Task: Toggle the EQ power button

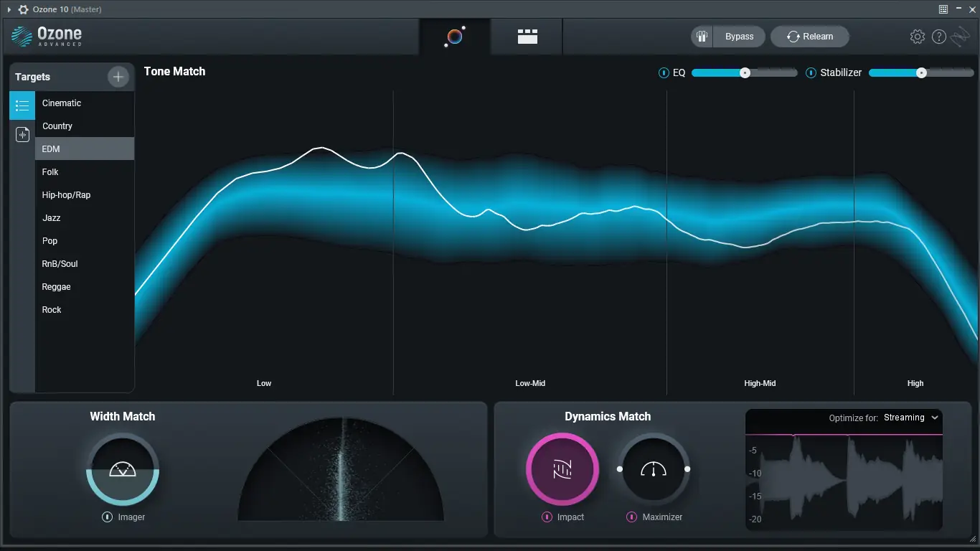Action: (x=663, y=72)
